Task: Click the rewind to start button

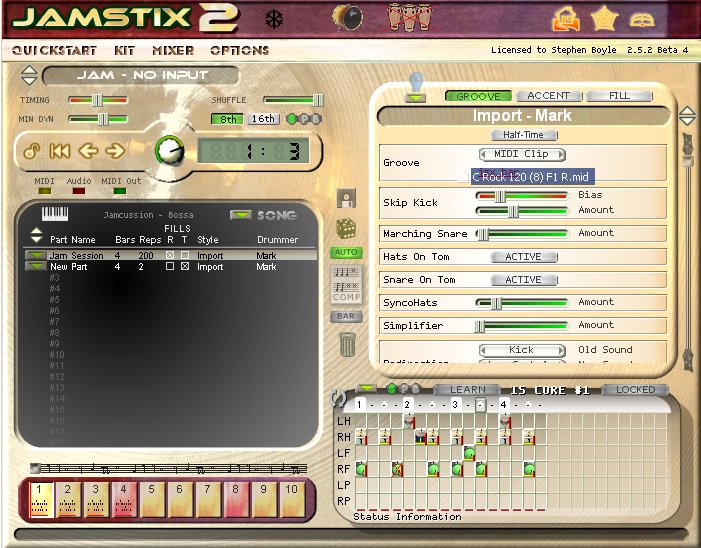Action: coord(60,151)
